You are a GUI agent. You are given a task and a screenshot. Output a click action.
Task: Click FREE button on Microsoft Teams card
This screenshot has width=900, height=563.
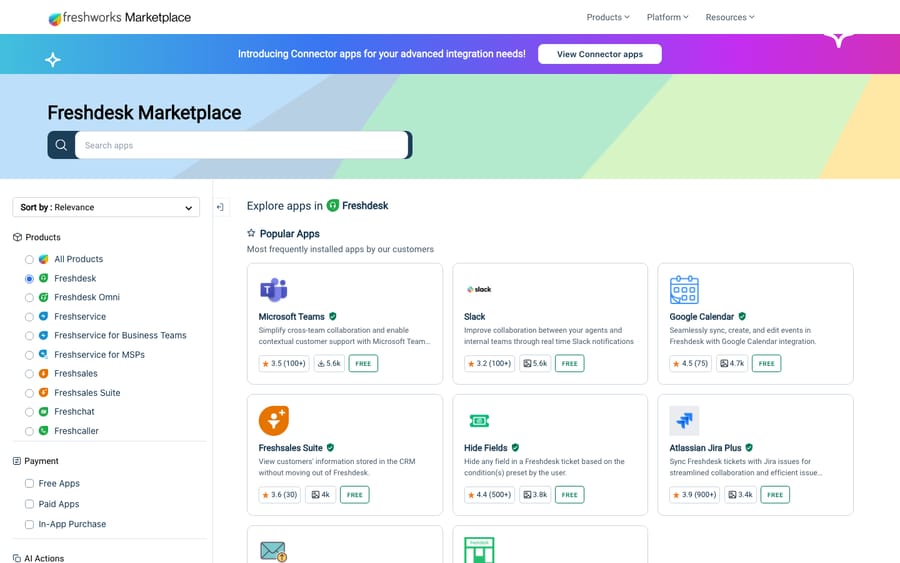[363, 363]
